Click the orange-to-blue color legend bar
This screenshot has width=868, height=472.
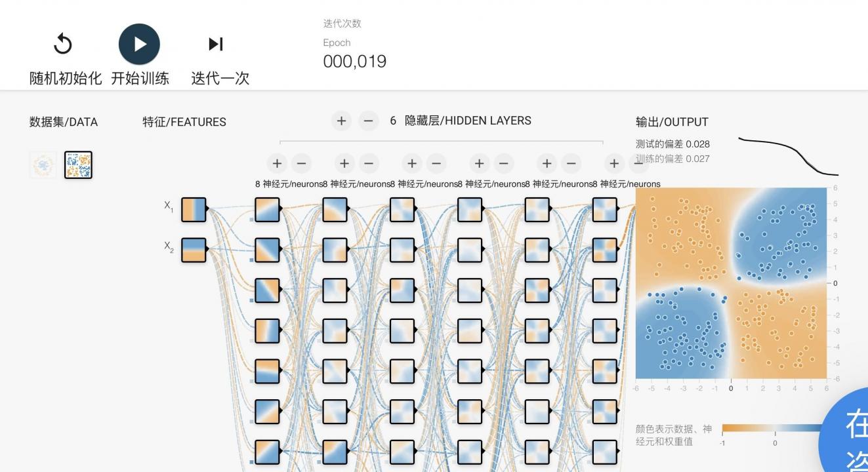pyautogui.click(x=771, y=429)
